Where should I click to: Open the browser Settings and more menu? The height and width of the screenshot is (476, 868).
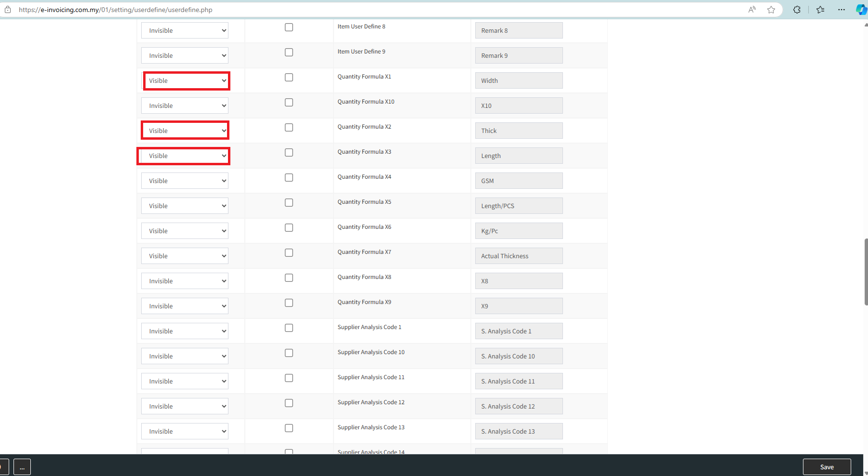[x=841, y=10]
